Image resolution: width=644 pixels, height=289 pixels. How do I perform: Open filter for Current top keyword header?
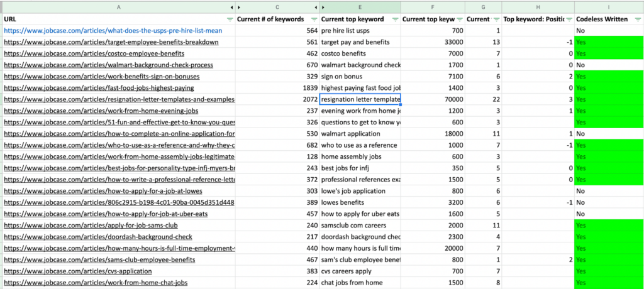pos(395,19)
